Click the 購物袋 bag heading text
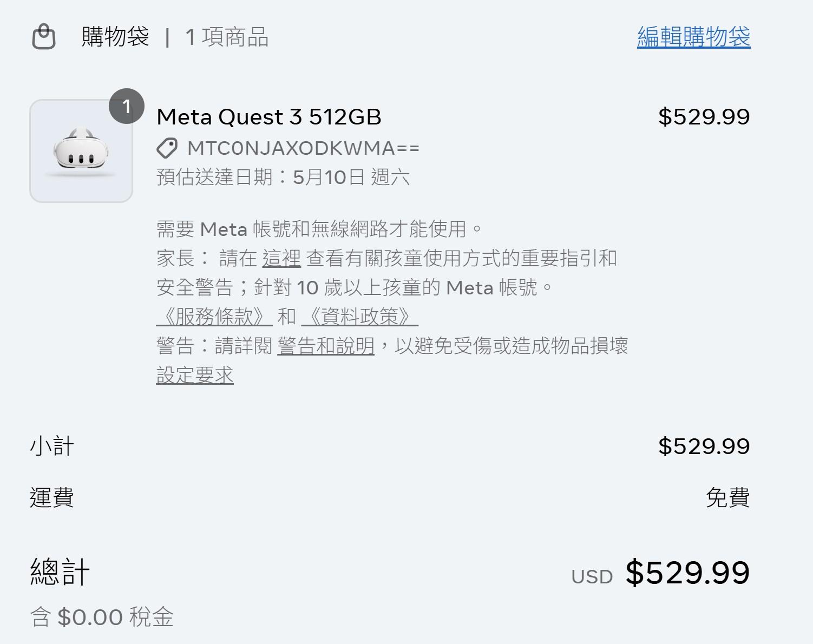The image size is (813, 644). pos(115,37)
